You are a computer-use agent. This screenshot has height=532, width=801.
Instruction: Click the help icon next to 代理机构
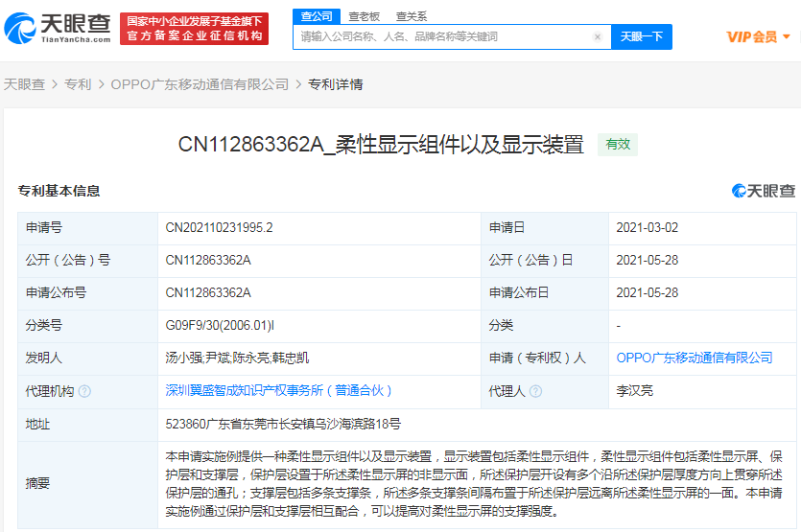84,392
